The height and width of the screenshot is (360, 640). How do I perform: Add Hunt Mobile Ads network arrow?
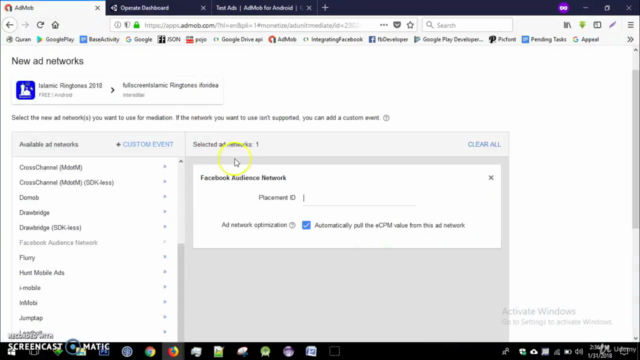tap(165, 272)
